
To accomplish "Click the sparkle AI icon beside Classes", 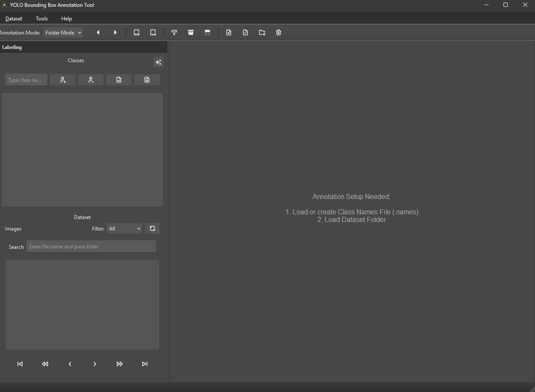I will coord(158,62).
